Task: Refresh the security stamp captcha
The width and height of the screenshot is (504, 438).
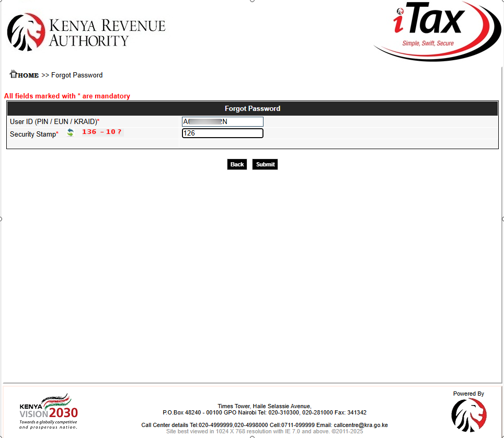Action: pyautogui.click(x=70, y=133)
